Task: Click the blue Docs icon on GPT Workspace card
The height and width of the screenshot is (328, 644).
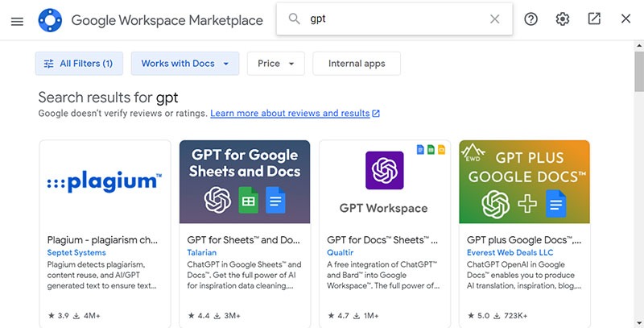Action: pyautogui.click(x=420, y=150)
